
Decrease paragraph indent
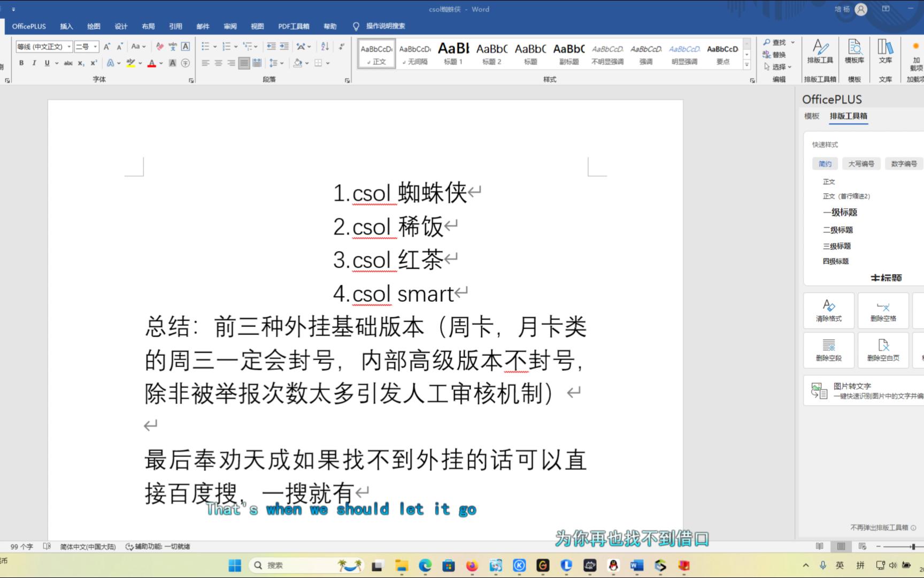click(271, 47)
